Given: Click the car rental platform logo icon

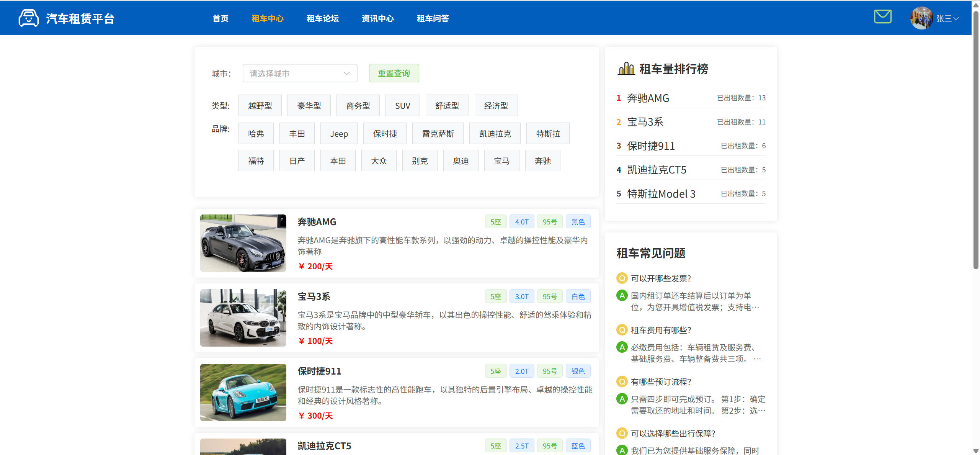Looking at the screenshot, I should click(x=28, y=18).
